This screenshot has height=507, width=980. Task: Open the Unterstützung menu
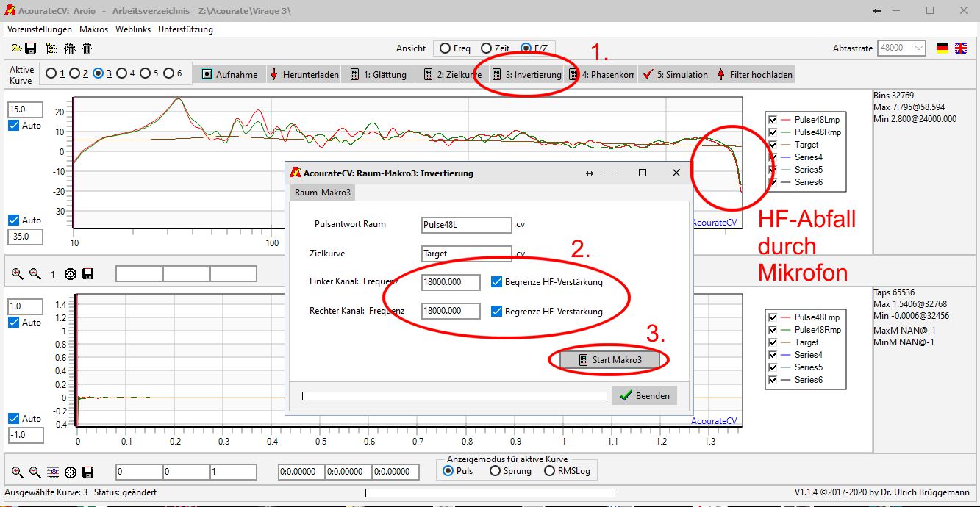click(185, 29)
